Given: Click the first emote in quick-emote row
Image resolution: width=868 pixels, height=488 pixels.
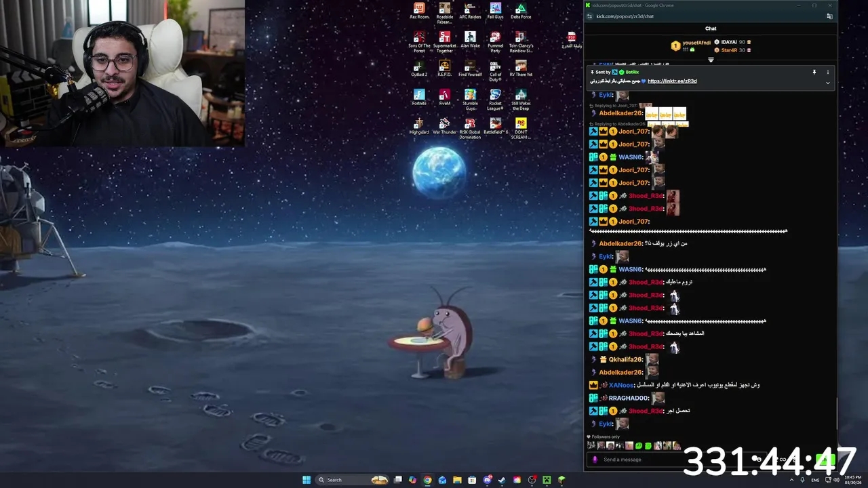Looking at the screenshot, I should (591, 446).
